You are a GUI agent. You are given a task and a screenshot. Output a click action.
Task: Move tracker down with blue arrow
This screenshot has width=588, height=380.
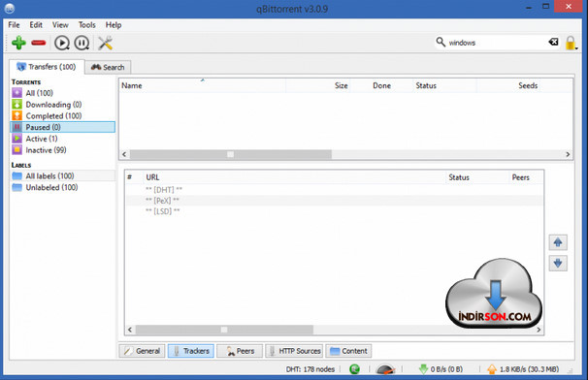tap(558, 263)
